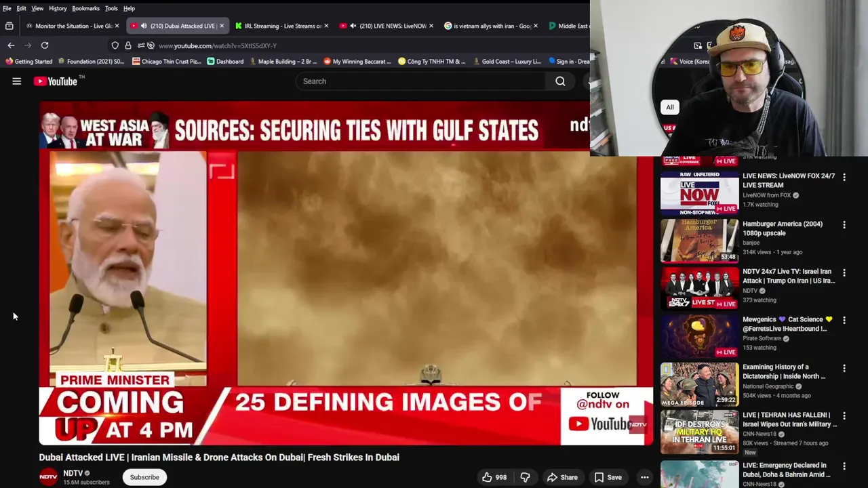Close the is vietnam allys with iran tab
Image resolution: width=868 pixels, height=488 pixels.
pos(536,26)
